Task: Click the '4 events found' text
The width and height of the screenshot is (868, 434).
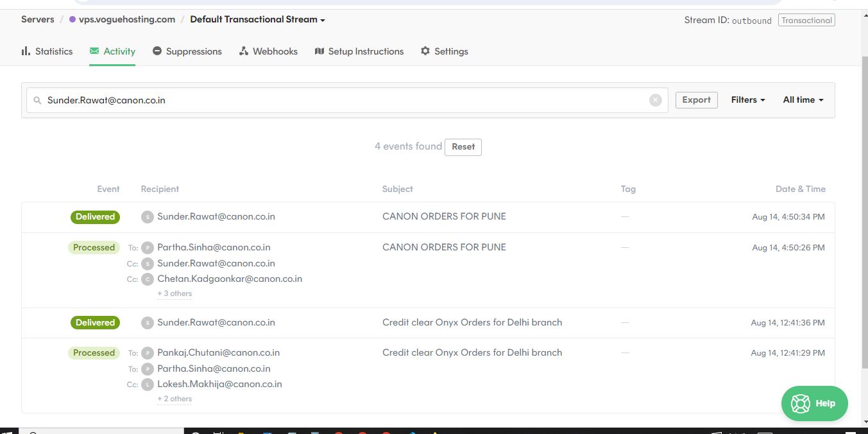Action: click(x=408, y=146)
